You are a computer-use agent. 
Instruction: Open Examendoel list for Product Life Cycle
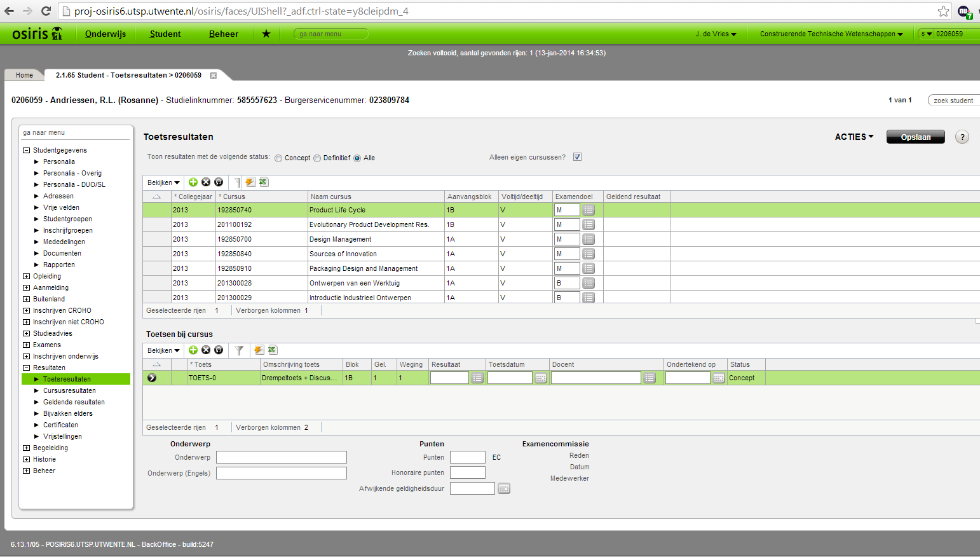(x=589, y=210)
